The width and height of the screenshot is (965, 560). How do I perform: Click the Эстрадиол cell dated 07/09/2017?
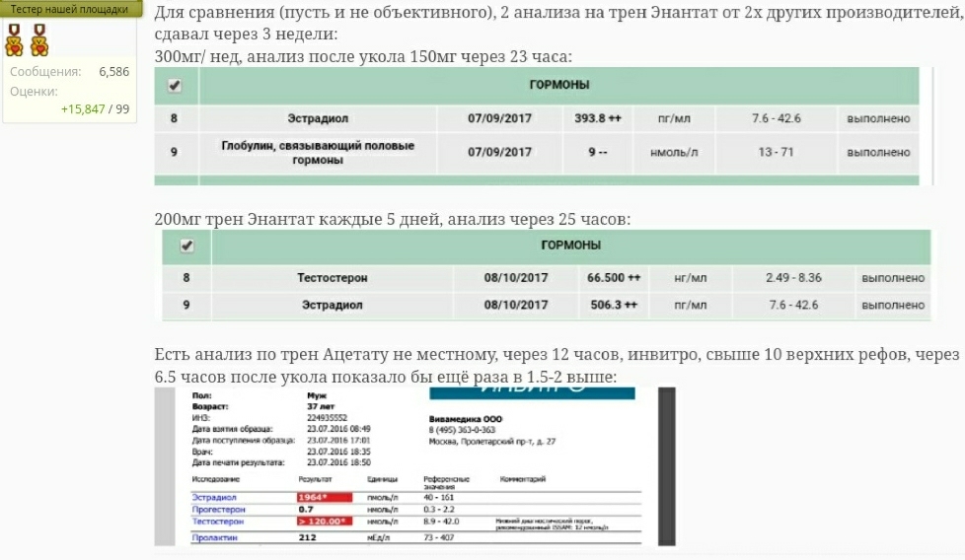318,118
